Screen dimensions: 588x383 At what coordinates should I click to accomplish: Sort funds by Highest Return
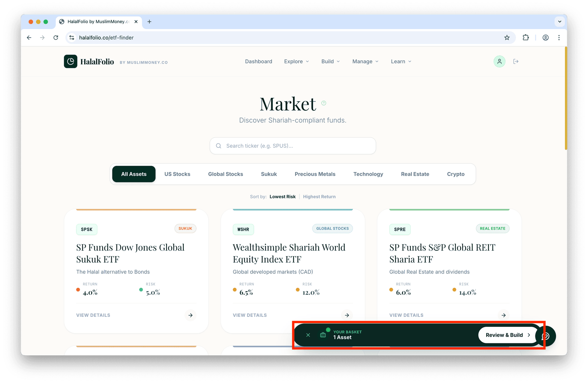(x=319, y=197)
